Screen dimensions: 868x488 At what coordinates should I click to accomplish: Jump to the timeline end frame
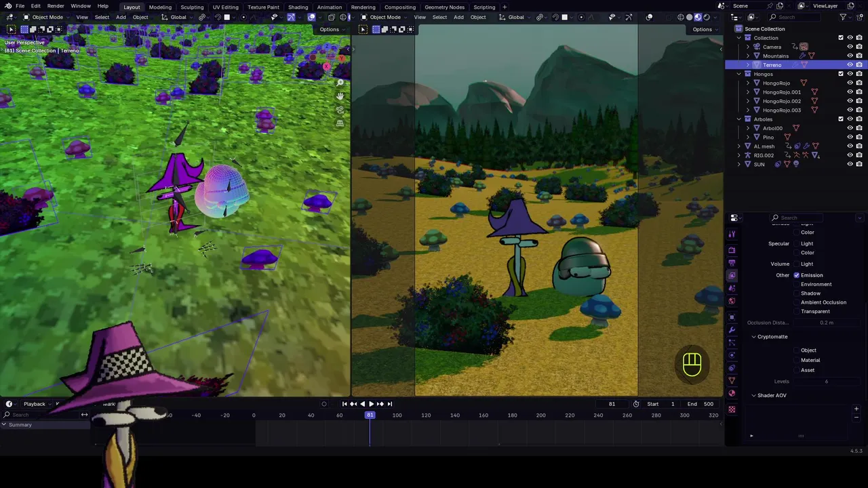point(389,404)
